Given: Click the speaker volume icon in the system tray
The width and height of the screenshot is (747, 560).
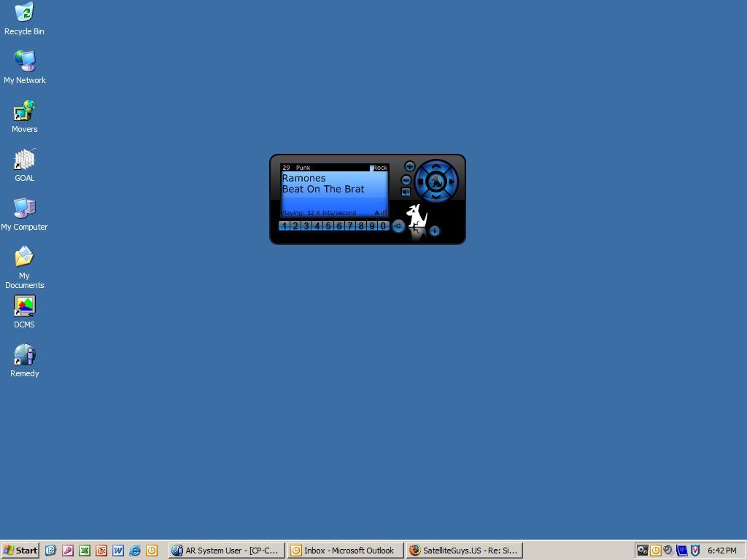Looking at the screenshot, I should pos(668,550).
